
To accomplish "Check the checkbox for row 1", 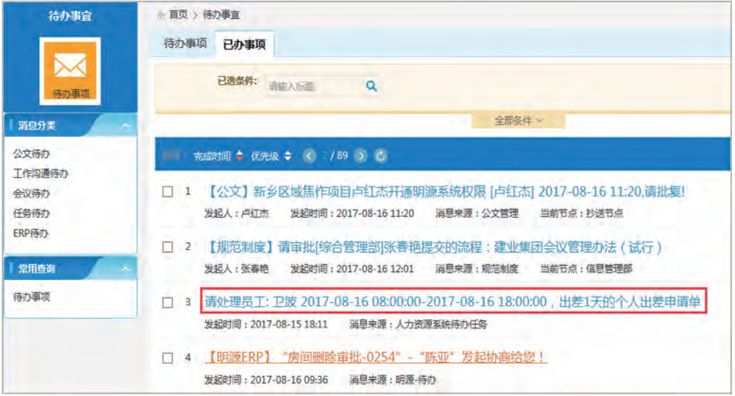I will pos(167,192).
